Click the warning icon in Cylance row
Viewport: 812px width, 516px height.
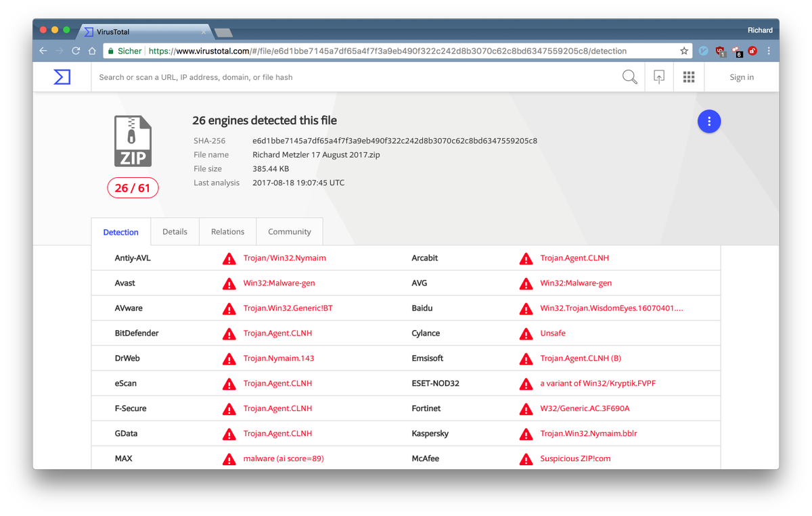526,333
